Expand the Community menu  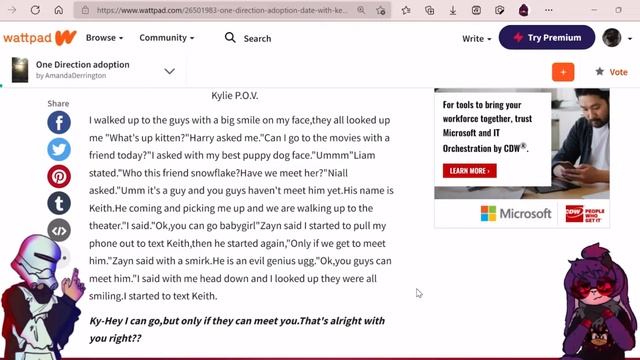[x=167, y=38]
